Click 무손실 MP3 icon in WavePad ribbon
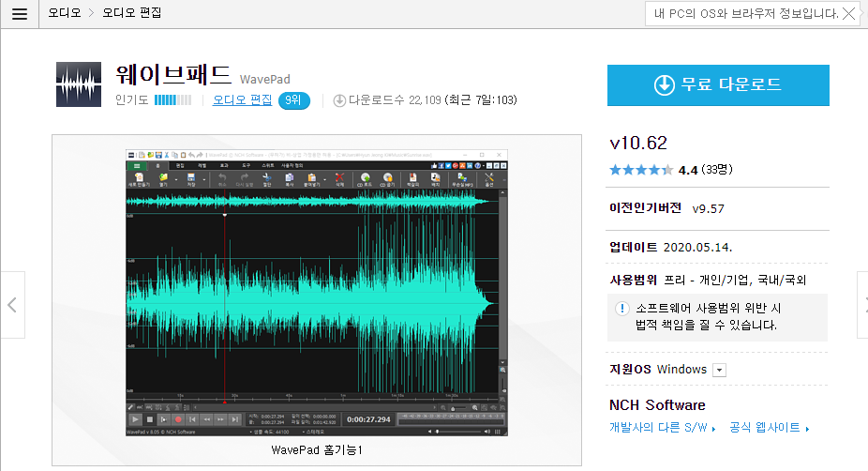The image size is (868, 471). click(x=462, y=179)
